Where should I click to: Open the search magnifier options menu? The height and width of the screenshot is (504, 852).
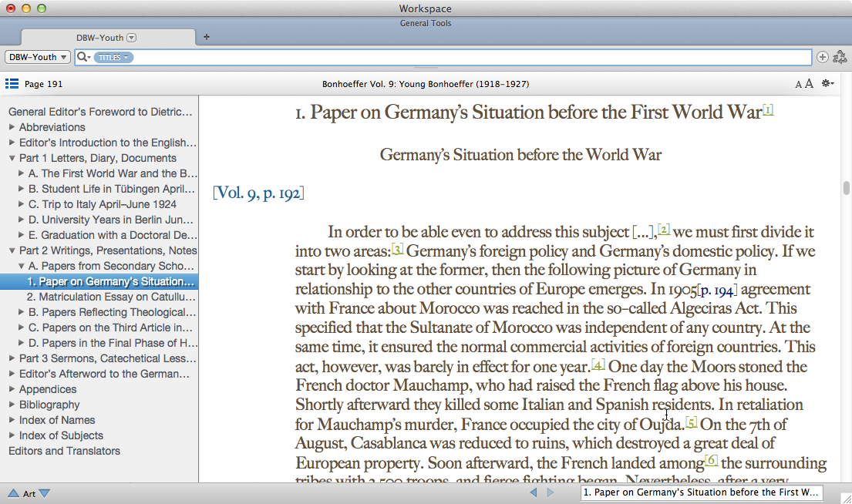pyautogui.click(x=84, y=57)
